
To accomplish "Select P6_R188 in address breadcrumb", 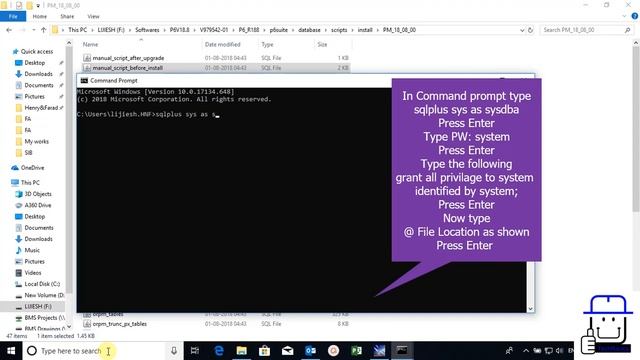I will point(249,30).
